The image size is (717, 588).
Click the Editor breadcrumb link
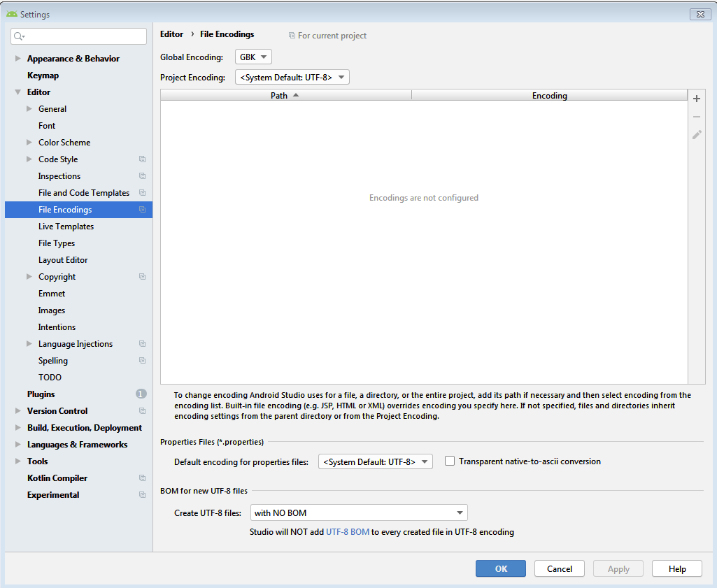click(x=171, y=34)
